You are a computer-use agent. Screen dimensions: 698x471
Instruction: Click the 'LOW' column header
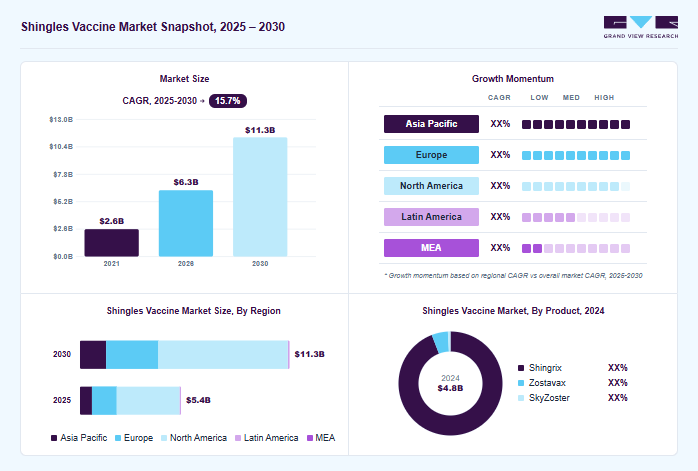tap(540, 97)
